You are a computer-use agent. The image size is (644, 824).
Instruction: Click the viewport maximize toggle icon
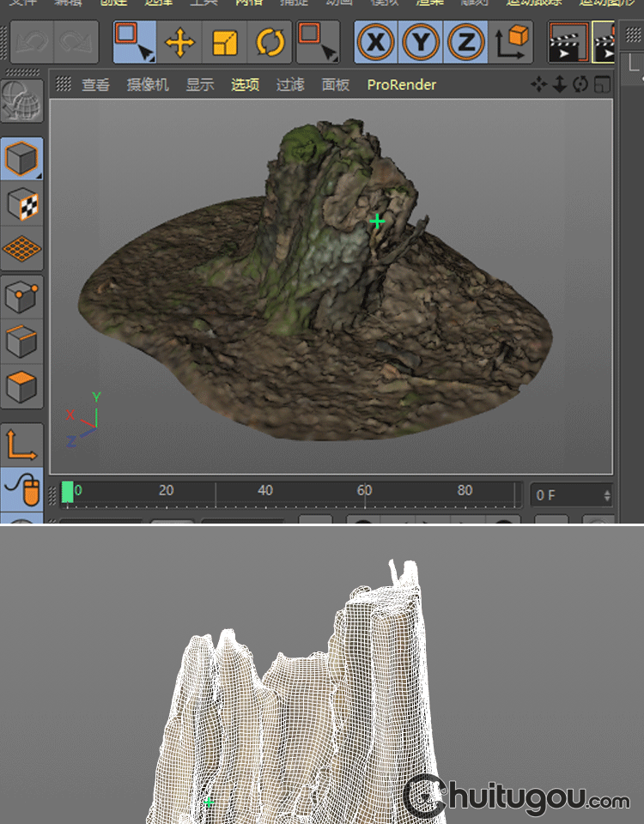click(603, 84)
